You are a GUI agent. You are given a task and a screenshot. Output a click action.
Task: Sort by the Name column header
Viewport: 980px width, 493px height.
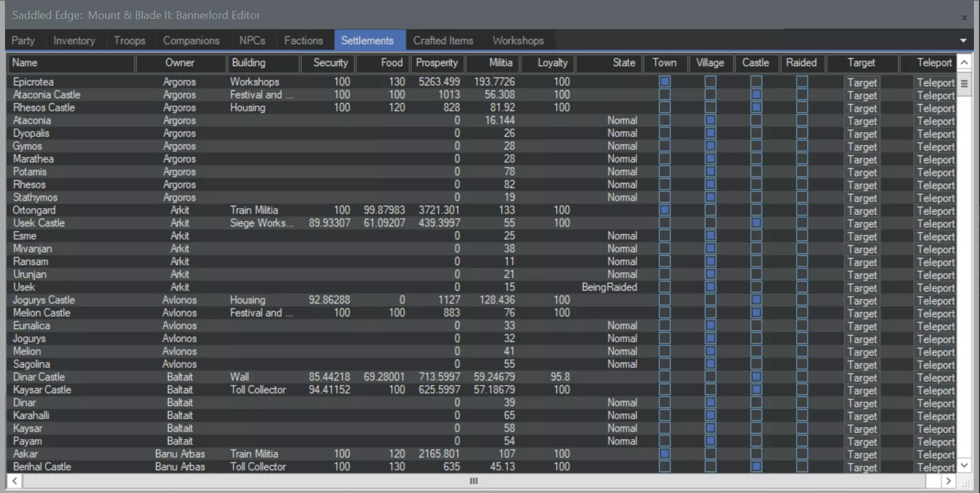point(71,63)
